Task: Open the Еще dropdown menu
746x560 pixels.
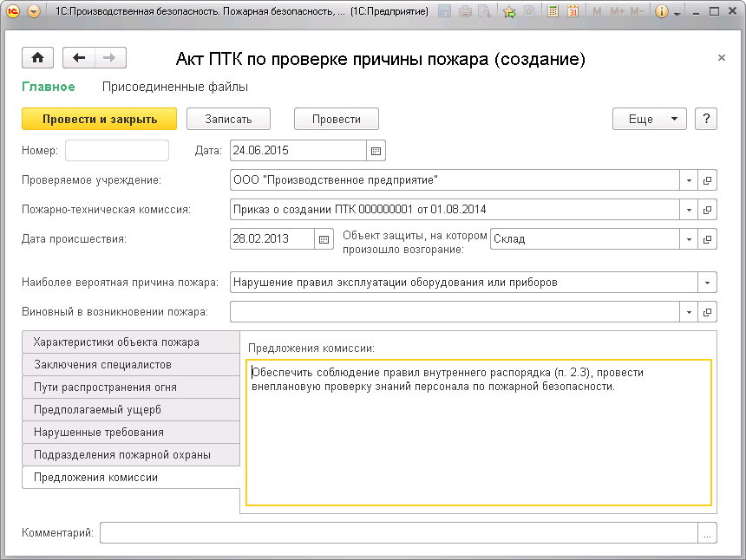Action: point(649,119)
